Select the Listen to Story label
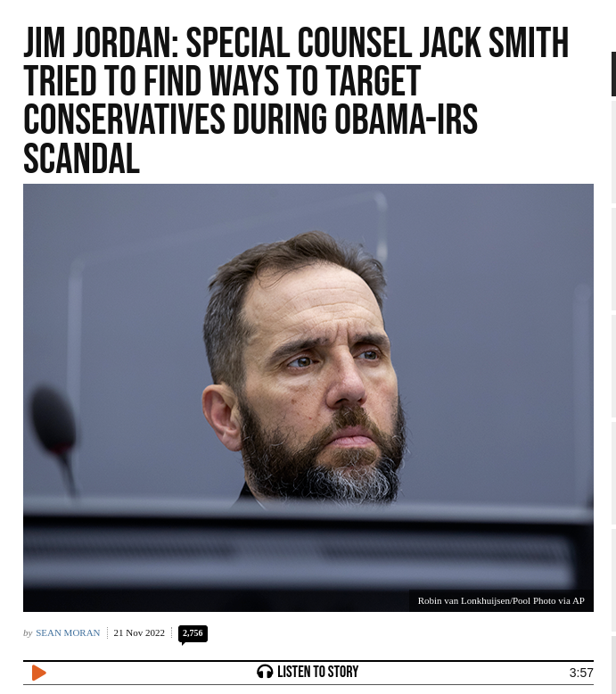Image resolution: width=616 pixels, height=694 pixels. coord(317,672)
